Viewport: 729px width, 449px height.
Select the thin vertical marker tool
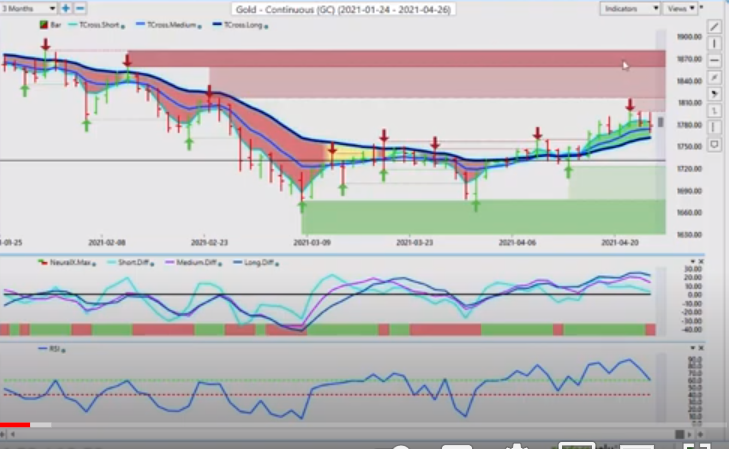pos(714,127)
